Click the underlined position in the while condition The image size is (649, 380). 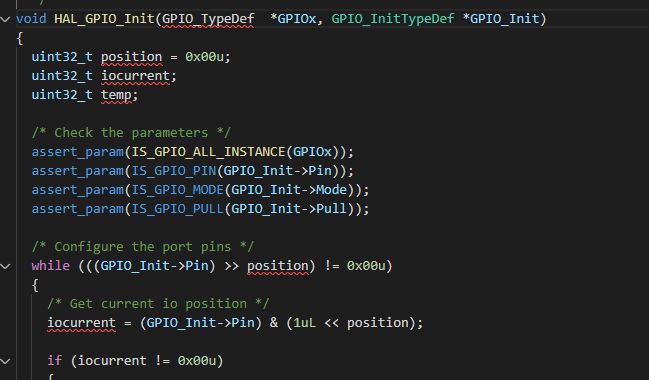click(278, 266)
